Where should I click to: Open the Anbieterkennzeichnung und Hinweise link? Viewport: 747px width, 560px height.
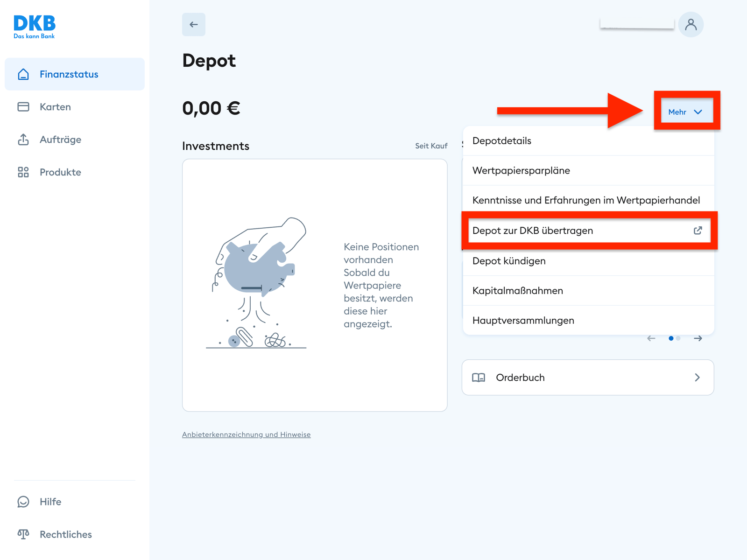(246, 434)
